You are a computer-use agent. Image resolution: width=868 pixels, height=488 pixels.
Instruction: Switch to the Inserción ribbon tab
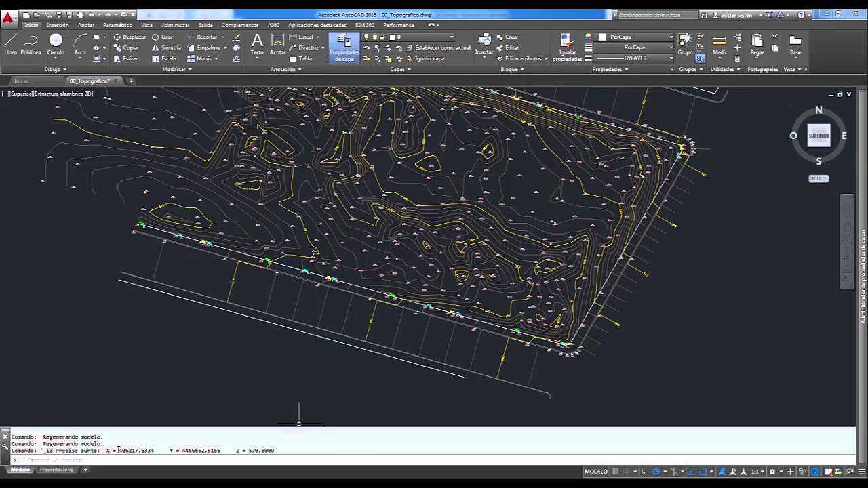(x=58, y=25)
